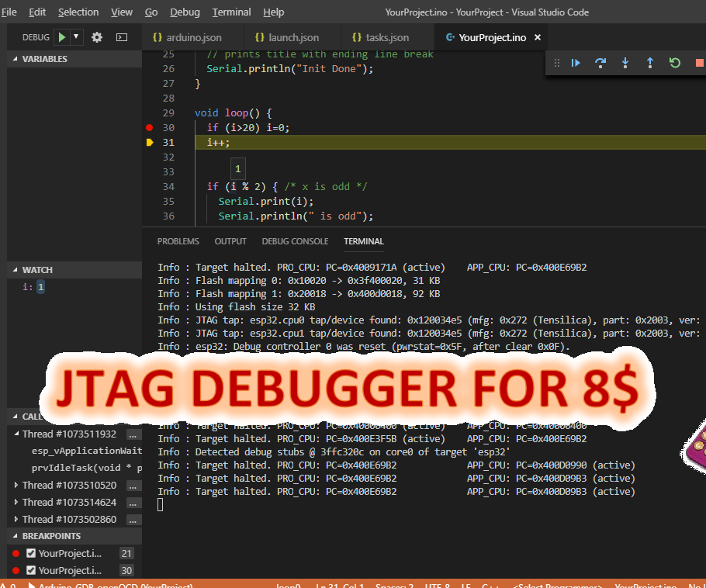Click the watched variable i value
The width and height of the screenshot is (706, 588).
pyautogui.click(x=39, y=286)
